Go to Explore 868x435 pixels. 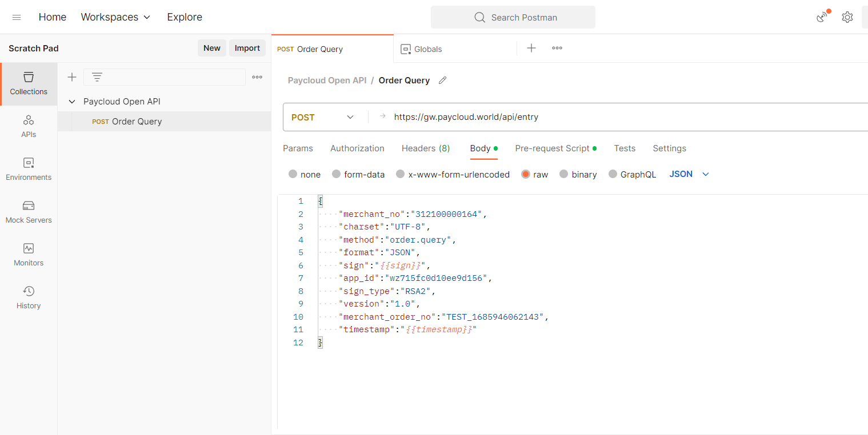pos(185,17)
